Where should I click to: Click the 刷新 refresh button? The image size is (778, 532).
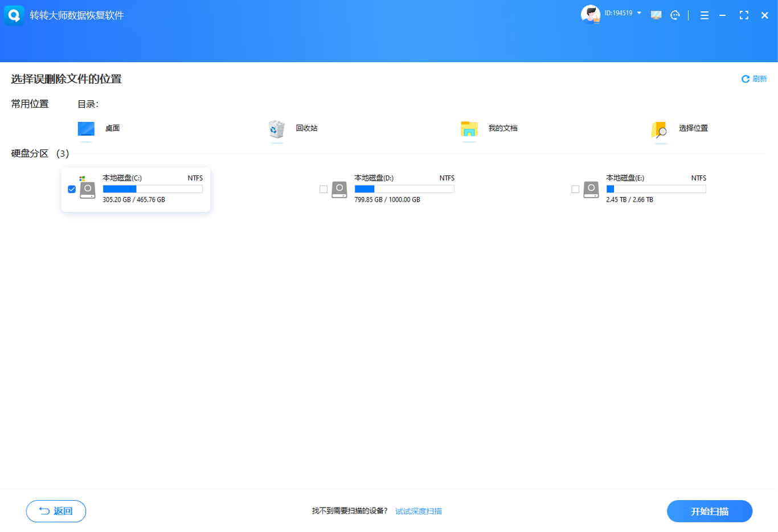[754, 79]
